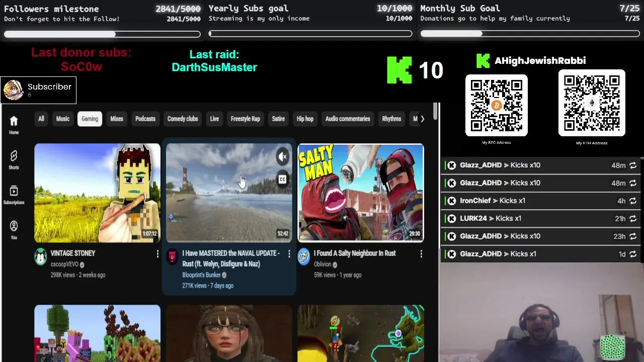This screenshot has width=644, height=362.
Task: Open the Salty Neighbour video options menu
Action: pyautogui.click(x=421, y=254)
